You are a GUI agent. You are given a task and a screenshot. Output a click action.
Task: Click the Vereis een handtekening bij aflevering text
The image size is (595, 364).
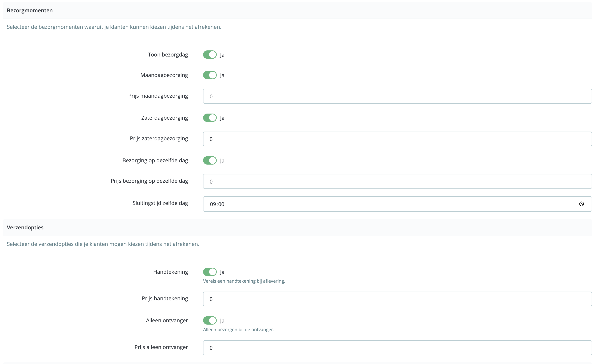click(244, 281)
